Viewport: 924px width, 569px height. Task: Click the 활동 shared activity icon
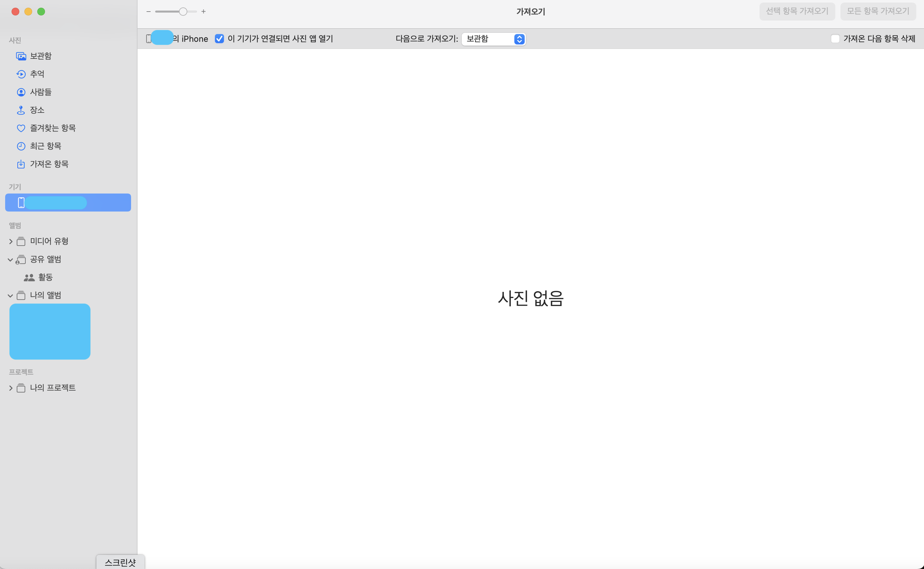[x=29, y=277]
